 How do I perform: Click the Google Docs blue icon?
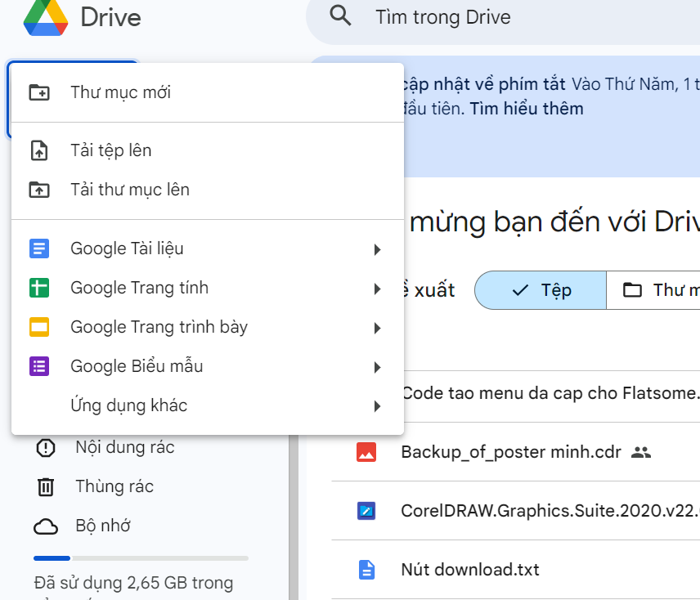(x=39, y=249)
